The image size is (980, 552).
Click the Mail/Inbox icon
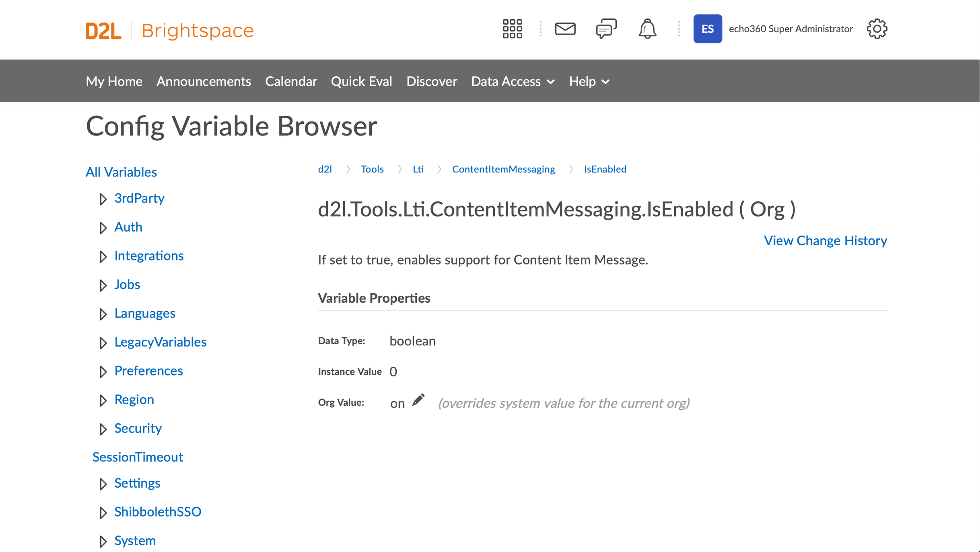(565, 28)
